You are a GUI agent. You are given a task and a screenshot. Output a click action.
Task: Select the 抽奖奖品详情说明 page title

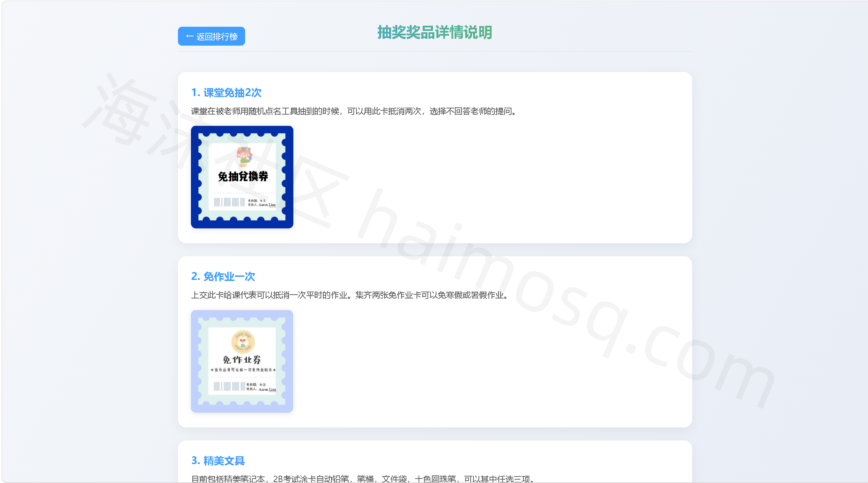435,33
